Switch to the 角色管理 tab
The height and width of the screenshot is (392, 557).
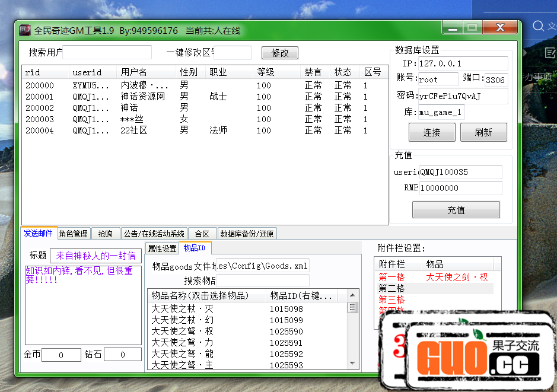point(74,234)
